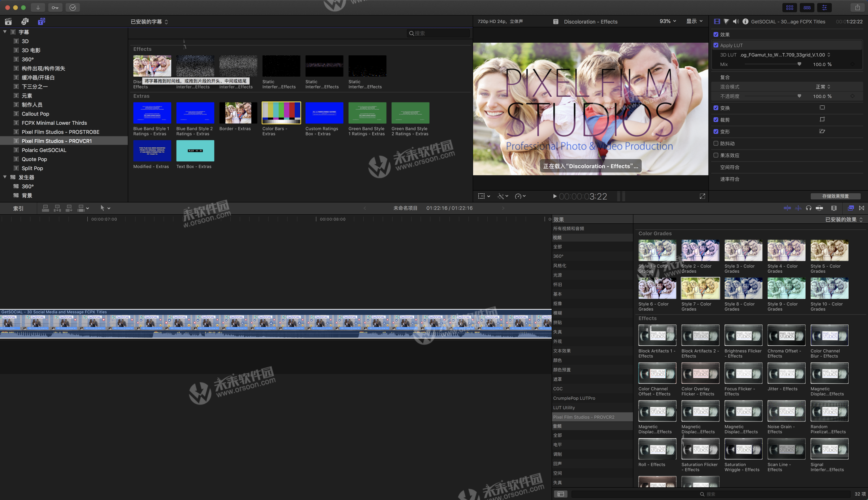
Task: Play the viewer clip
Action: coord(554,196)
